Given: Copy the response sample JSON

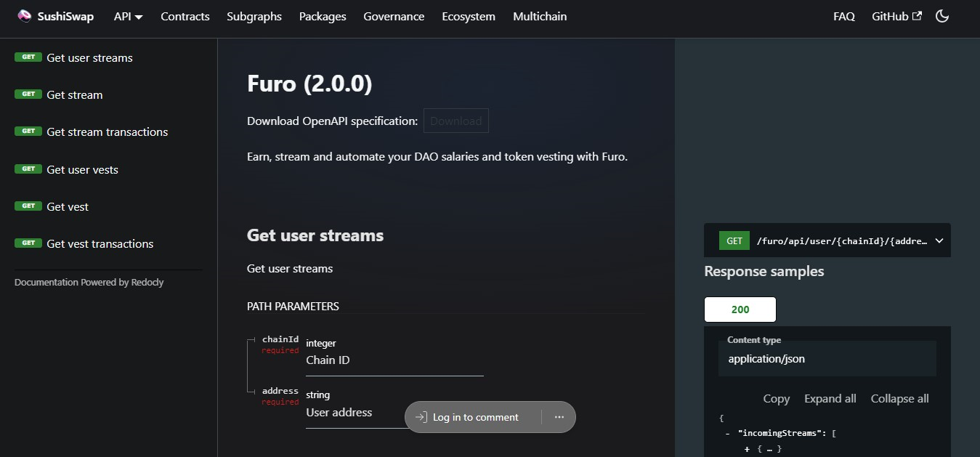Looking at the screenshot, I should [777, 398].
